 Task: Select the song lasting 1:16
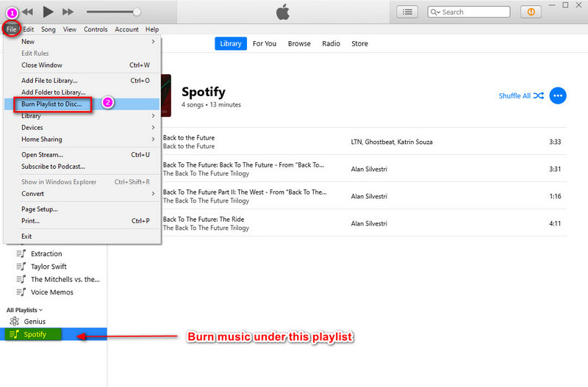pos(364,196)
